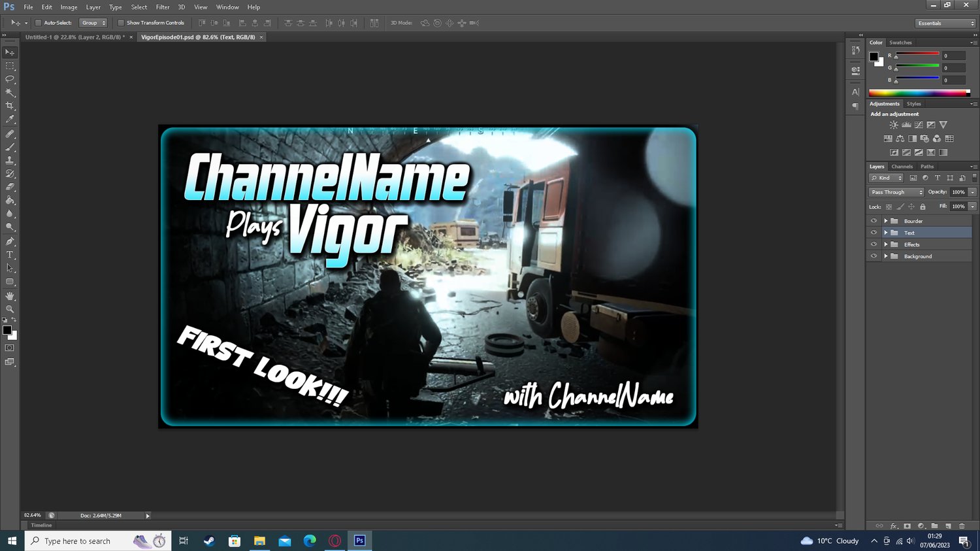
Task: Open the Window menu
Action: [x=227, y=7]
